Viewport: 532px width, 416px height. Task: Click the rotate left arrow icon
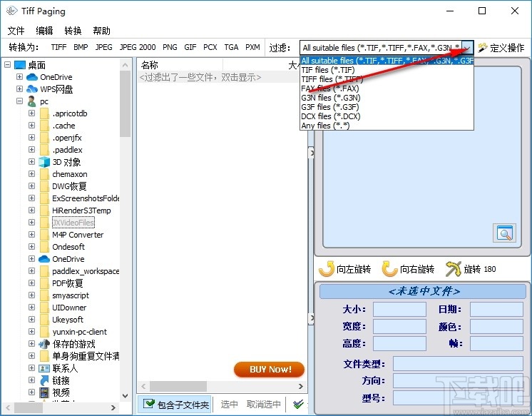click(x=327, y=269)
